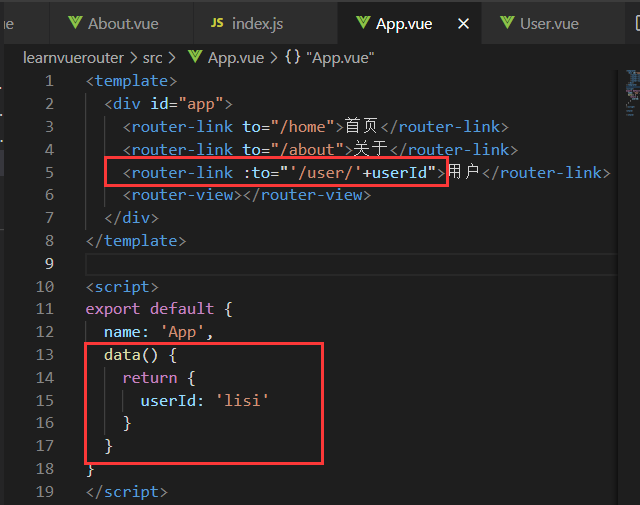This screenshot has height=505, width=640.
Task: Click the code minimap preview
Action: click(x=632, y=93)
